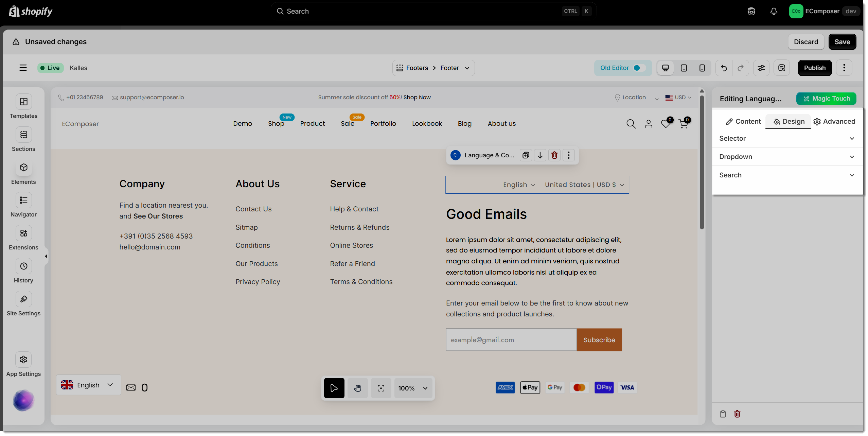The height and width of the screenshot is (436, 868).
Task: Switch to tablet device preview
Action: pyautogui.click(x=684, y=68)
